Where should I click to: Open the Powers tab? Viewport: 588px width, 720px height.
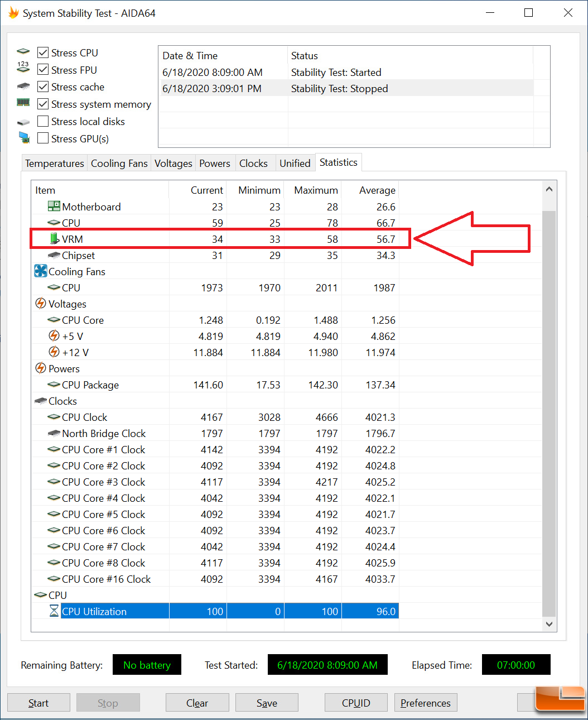215,163
